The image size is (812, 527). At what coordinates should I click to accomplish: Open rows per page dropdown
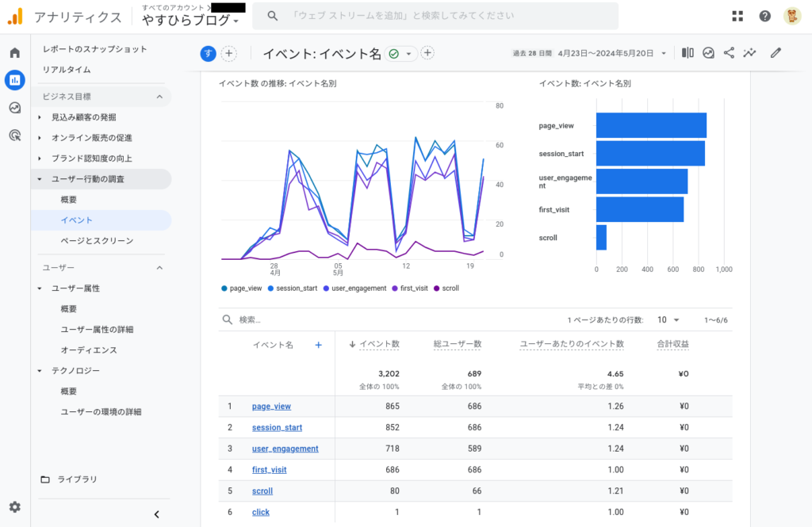(x=668, y=320)
